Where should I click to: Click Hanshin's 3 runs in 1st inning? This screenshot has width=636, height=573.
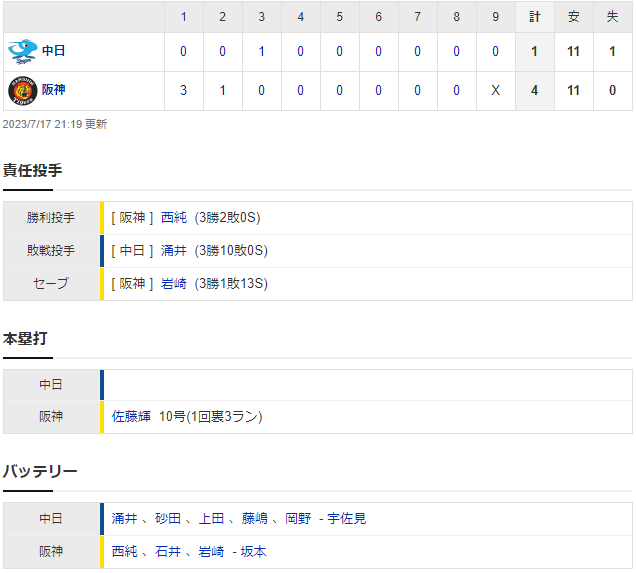click(183, 90)
